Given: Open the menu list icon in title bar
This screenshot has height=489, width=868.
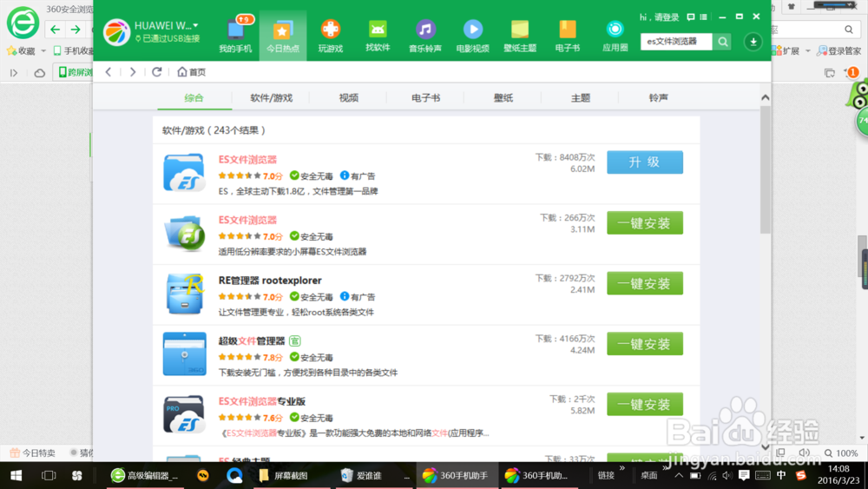Looking at the screenshot, I should tap(703, 17).
